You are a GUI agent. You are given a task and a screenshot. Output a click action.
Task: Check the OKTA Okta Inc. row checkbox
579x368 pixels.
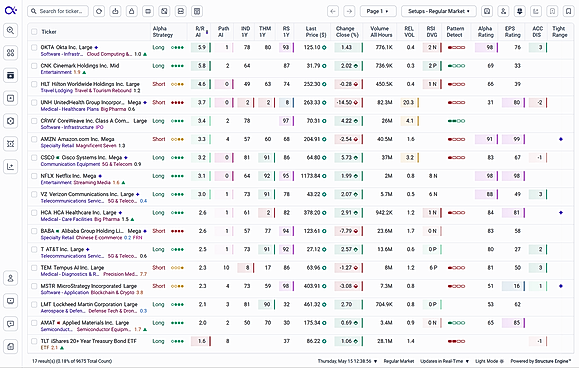(34, 47)
